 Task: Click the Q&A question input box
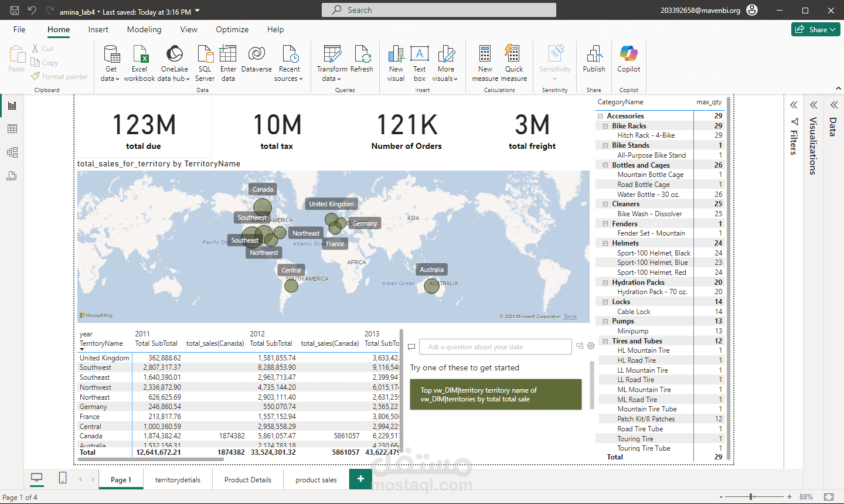[496, 347]
